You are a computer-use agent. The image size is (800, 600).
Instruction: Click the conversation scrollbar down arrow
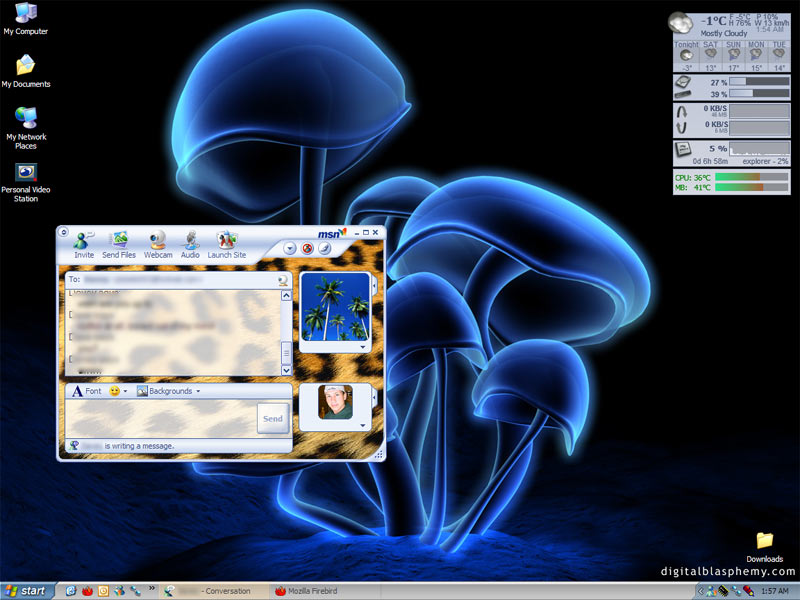(286, 369)
